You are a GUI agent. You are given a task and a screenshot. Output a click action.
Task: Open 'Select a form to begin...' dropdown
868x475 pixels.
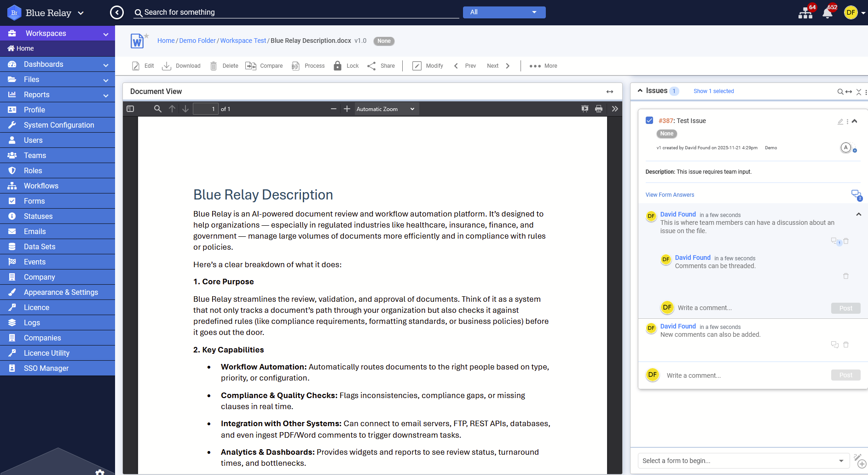(744, 461)
